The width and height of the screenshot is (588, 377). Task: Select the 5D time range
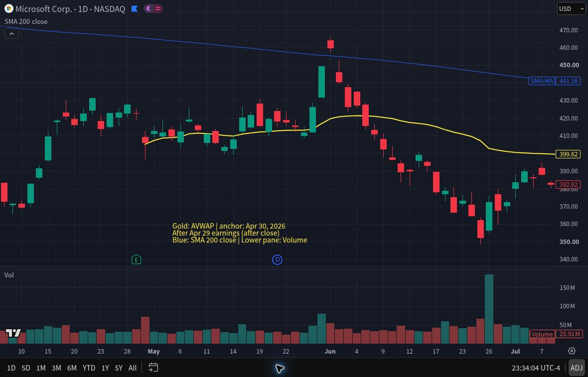(25, 368)
